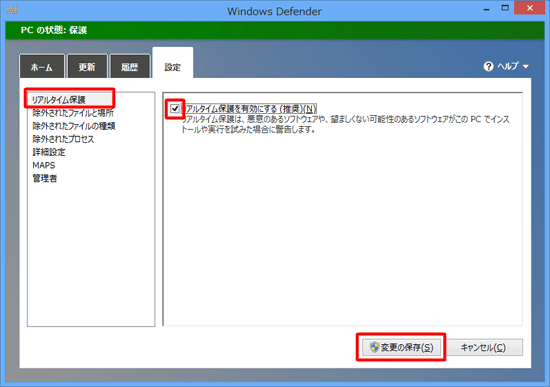The width and height of the screenshot is (550, 387).
Task: Select 除外されたファイルの種類 in the list
Action: tap(74, 126)
